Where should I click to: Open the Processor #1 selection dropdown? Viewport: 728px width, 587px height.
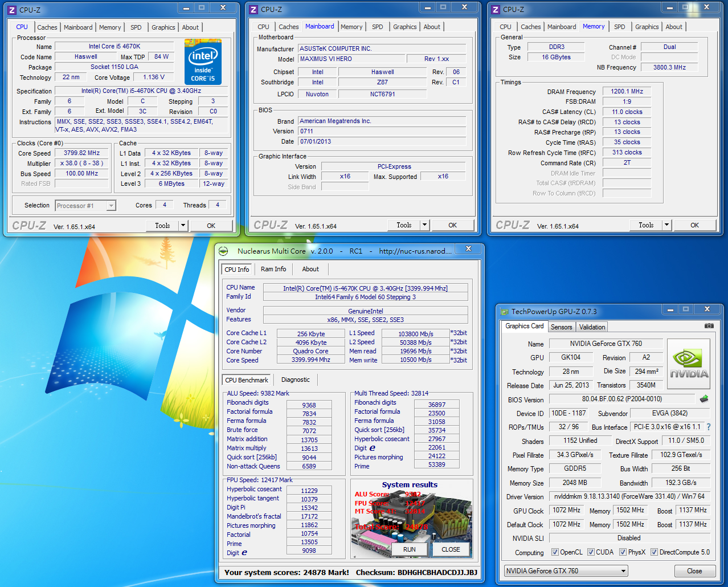111,206
